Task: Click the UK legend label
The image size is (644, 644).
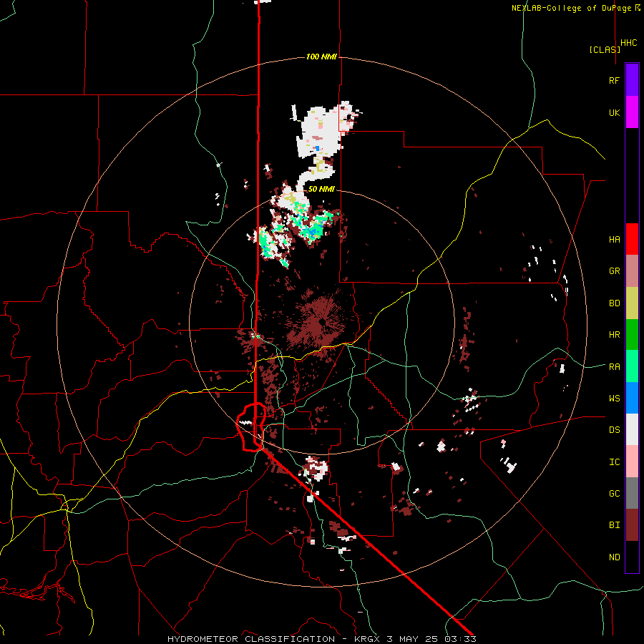Action: (614, 112)
